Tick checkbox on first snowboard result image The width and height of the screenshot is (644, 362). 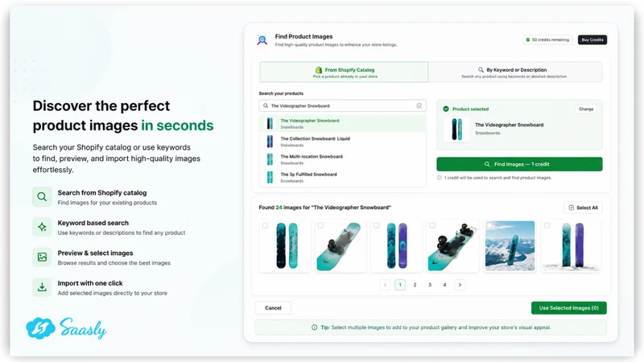click(x=265, y=225)
